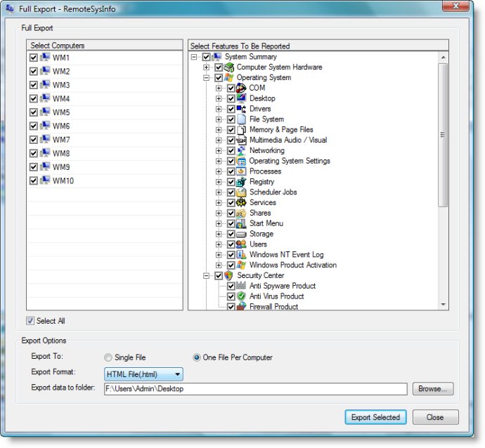Expand the Services tree node
This screenshot has height=448, width=485.
[219, 202]
